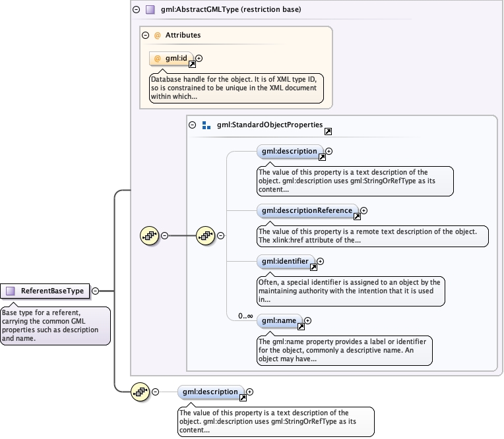The image size is (504, 439).
Task: Expand the gml:descriptionReference element
Action: coord(364,211)
